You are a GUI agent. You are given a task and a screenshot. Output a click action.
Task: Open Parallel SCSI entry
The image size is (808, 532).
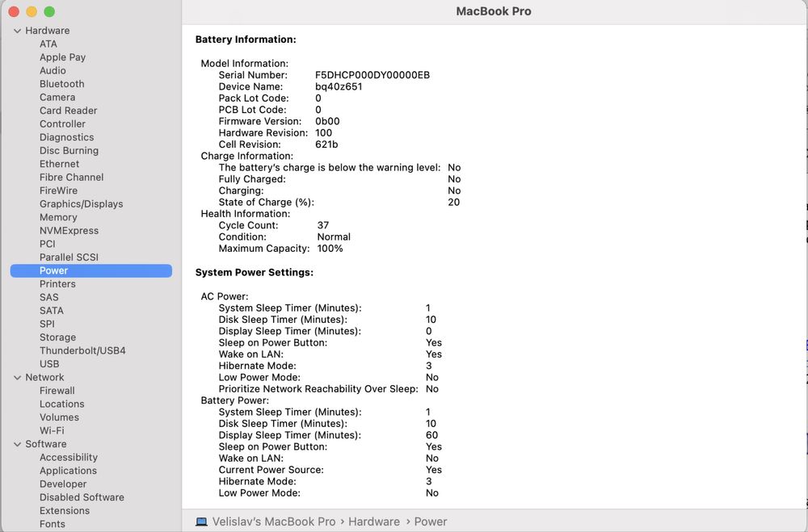tap(69, 258)
